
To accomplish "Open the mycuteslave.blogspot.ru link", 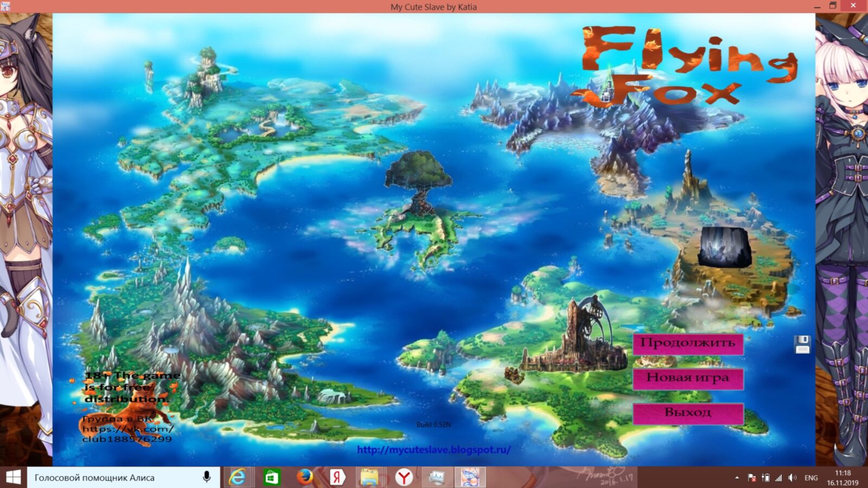I will 433,450.
